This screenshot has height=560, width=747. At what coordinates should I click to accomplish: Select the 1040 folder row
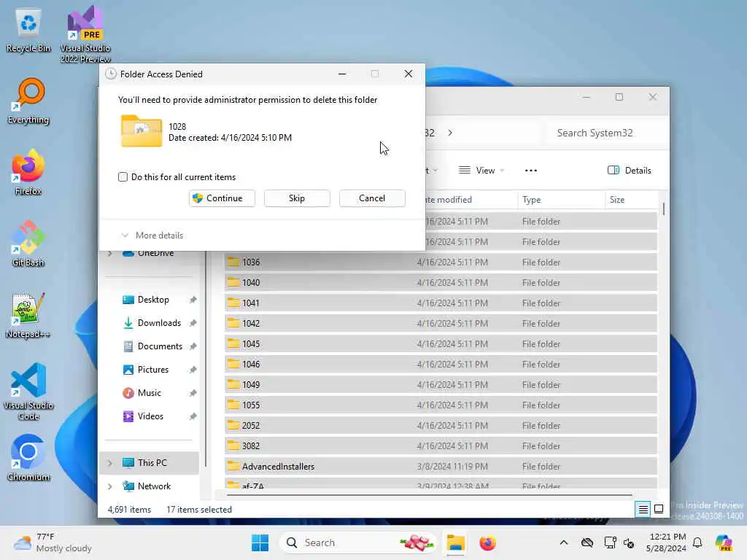coord(441,283)
